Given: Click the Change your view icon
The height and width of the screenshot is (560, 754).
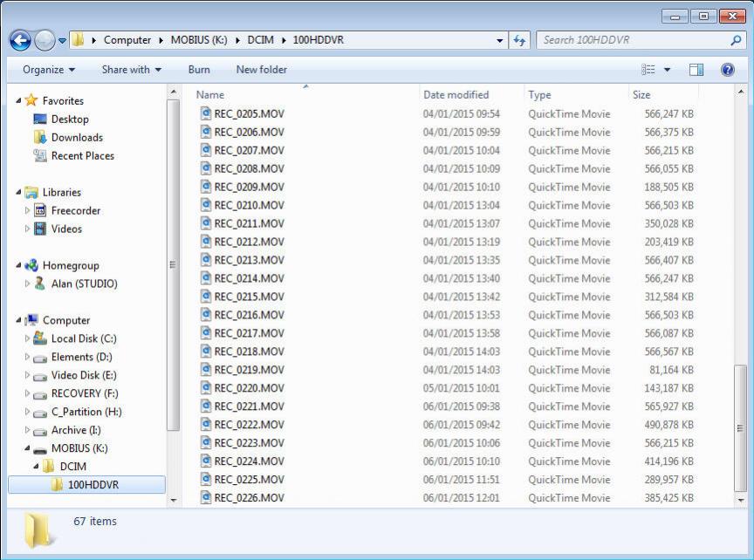Looking at the screenshot, I should click(648, 70).
